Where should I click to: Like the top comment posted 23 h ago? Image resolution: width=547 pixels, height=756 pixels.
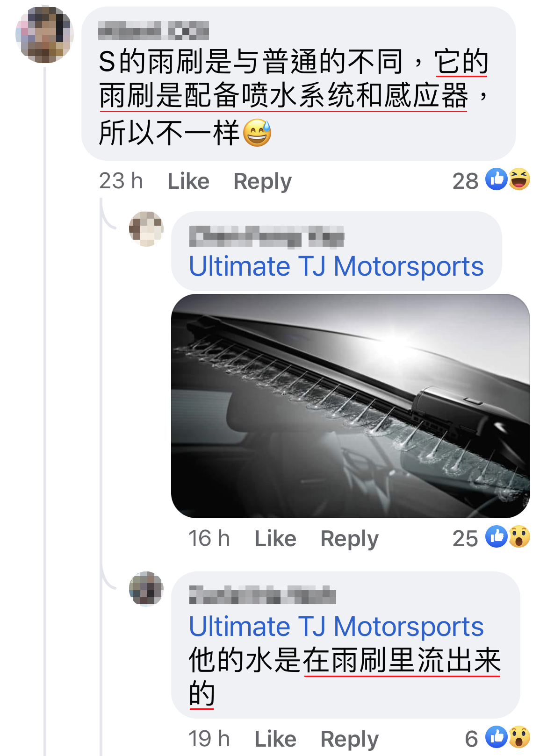[188, 181]
